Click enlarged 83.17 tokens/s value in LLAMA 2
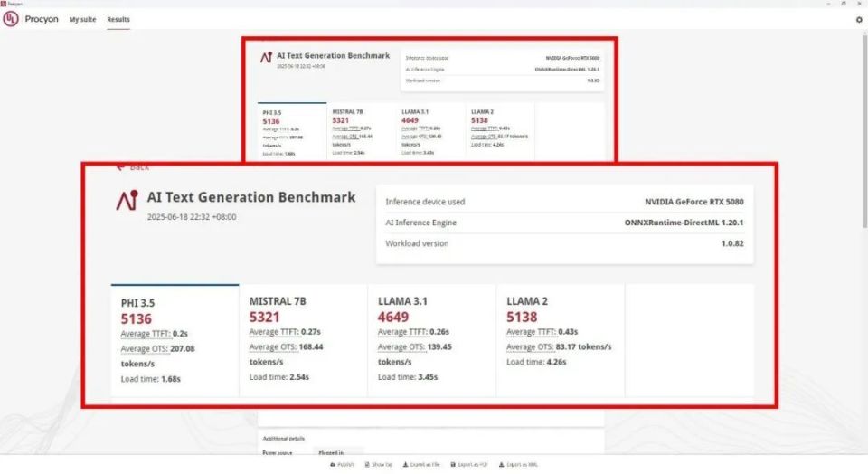This screenshot has width=868, height=474. [583, 347]
